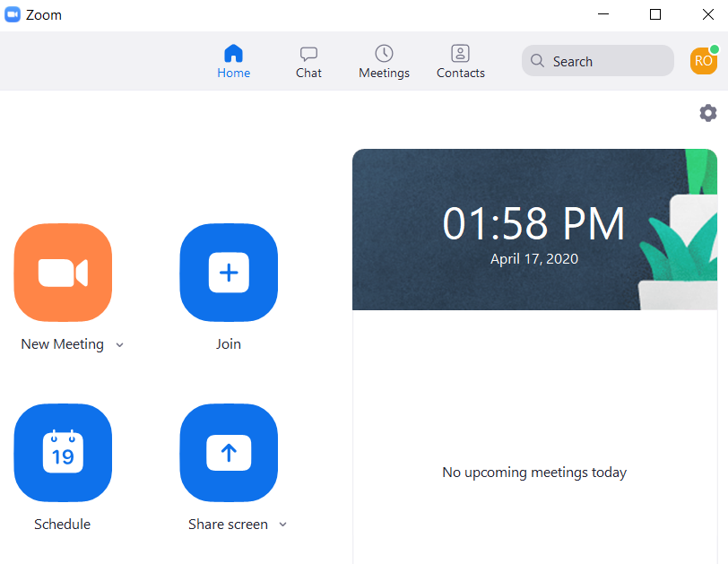Screen dimensions: 728x564
Task: Click the RO profile avatar
Action: point(703,61)
